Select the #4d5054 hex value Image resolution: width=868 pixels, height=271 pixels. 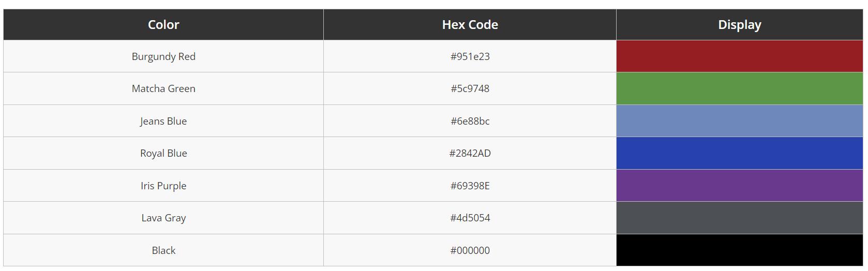(470, 218)
